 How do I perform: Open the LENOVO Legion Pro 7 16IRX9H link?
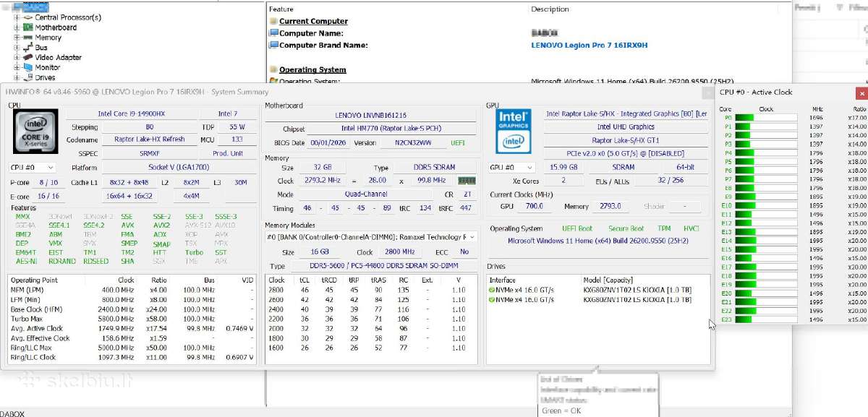pos(590,45)
